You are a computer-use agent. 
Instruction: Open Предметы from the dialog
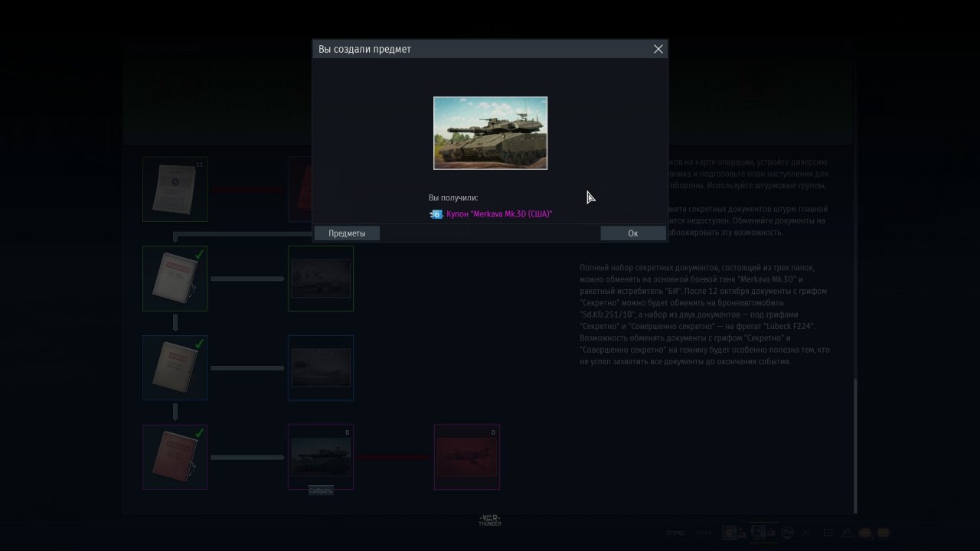coord(347,233)
